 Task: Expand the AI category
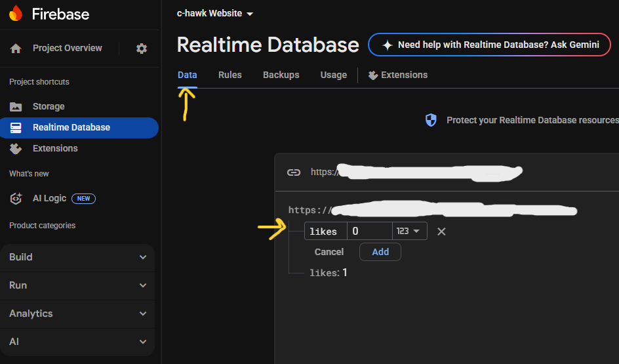77,342
